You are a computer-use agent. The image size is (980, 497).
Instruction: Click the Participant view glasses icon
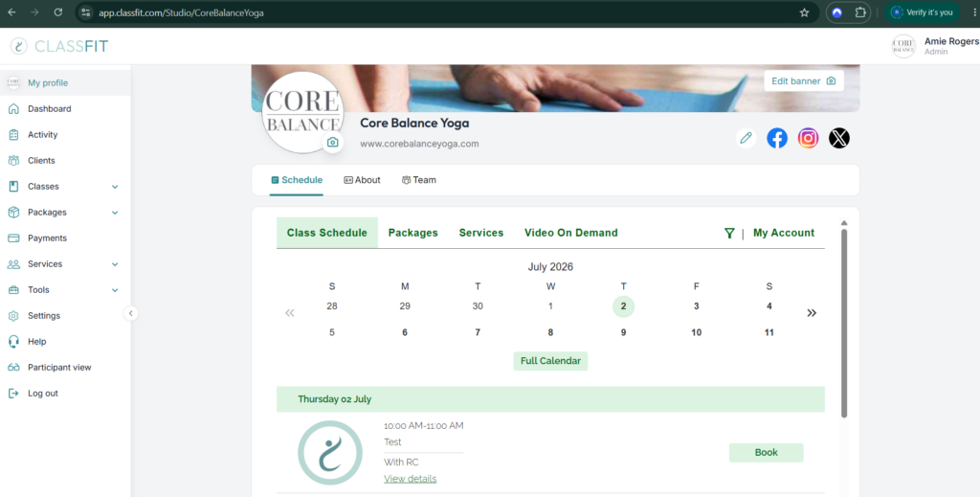(x=13, y=368)
